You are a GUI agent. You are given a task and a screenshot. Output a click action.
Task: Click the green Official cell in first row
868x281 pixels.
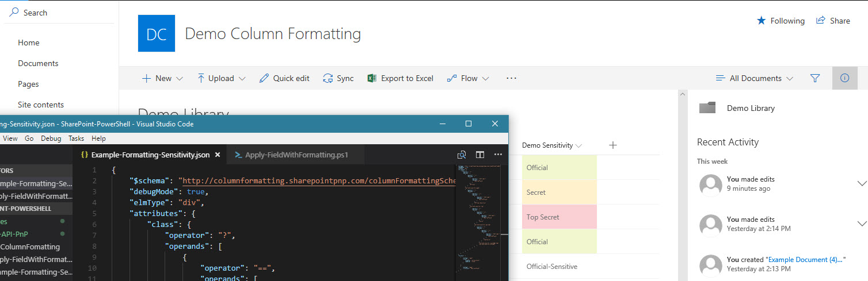click(559, 168)
